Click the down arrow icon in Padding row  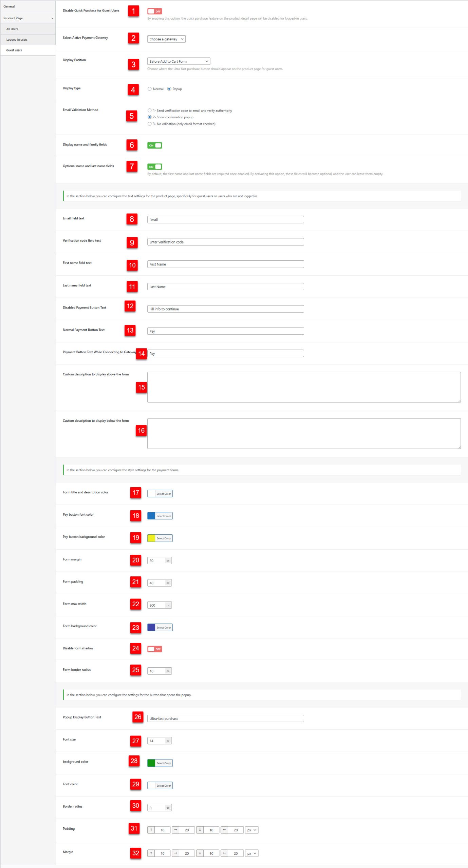click(x=200, y=830)
